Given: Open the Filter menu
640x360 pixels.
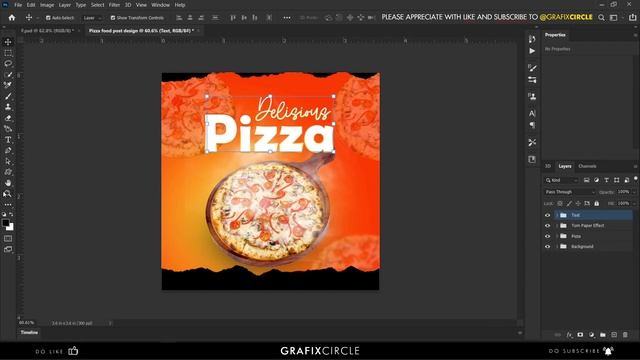Looking at the screenshot, I should point(114,5).
